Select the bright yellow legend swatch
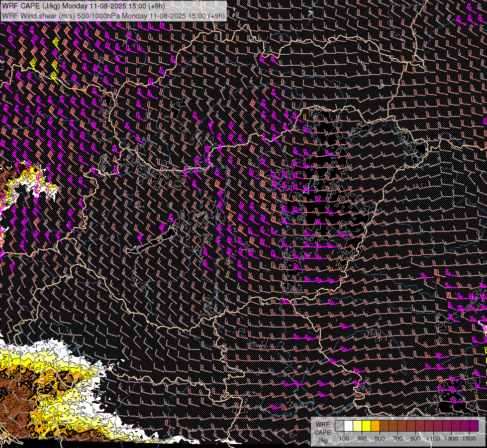Screen dimensions: 487x448 [367, 426]
